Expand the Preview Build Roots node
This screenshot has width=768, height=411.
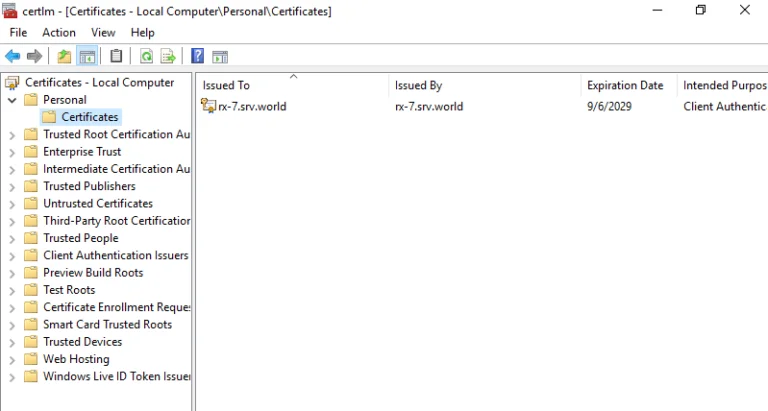coord(12,273)
